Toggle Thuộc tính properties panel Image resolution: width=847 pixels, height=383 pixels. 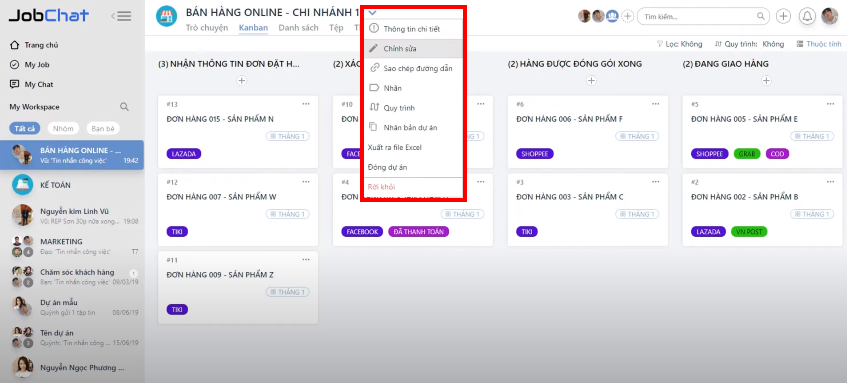coord(819,44)
